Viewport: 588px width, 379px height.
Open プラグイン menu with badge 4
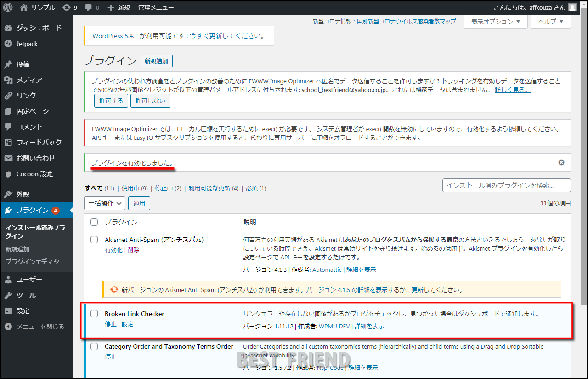click(x=37, y=210)
